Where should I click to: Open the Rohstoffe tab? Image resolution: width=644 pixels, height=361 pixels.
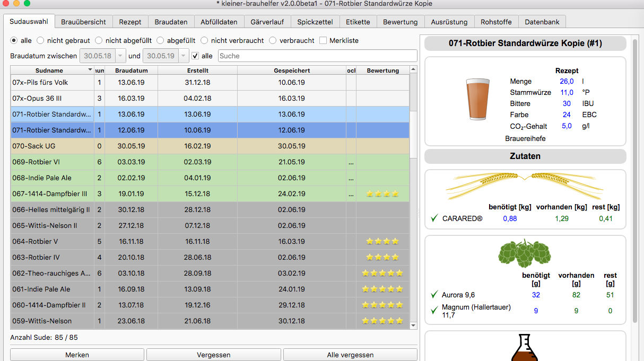tap(496, 22)
